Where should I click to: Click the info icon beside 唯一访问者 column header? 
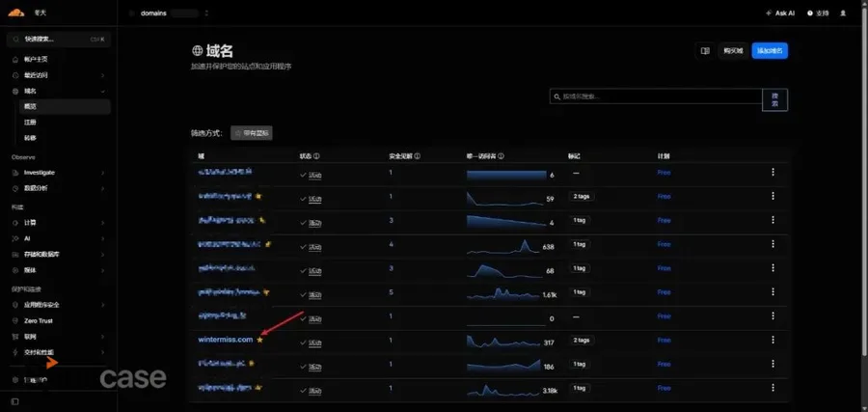click(501, 156)
